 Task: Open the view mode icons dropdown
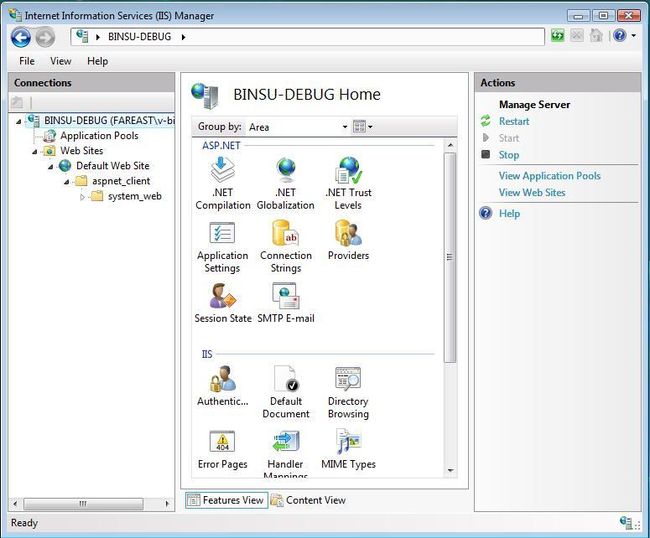pyautogui.click(x=363, y=126)
